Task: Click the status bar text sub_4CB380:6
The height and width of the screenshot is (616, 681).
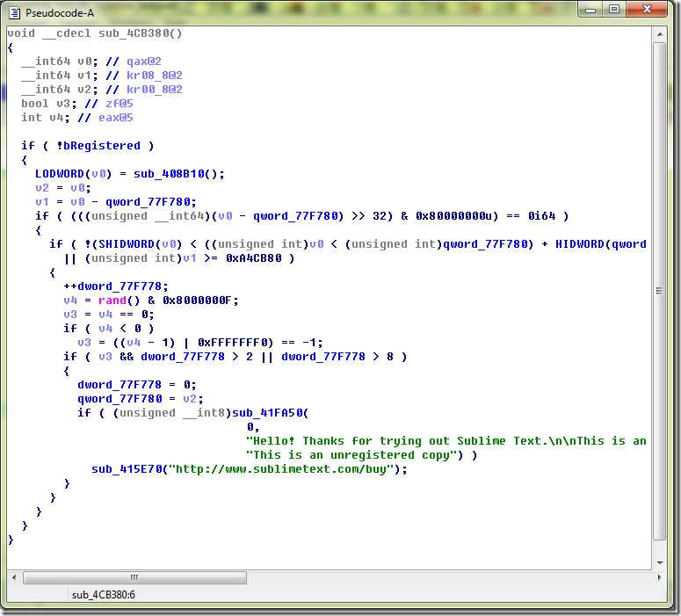Action: [x=104, y=595]
